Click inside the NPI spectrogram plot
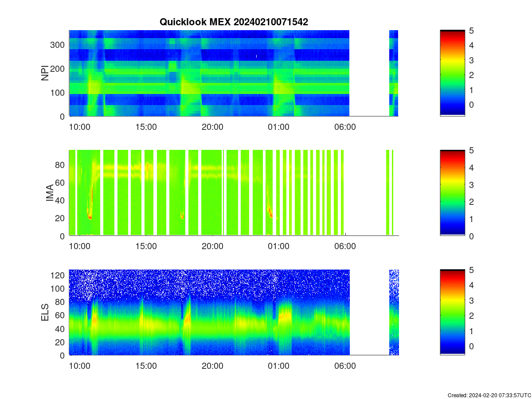 (x=234, y=73)
